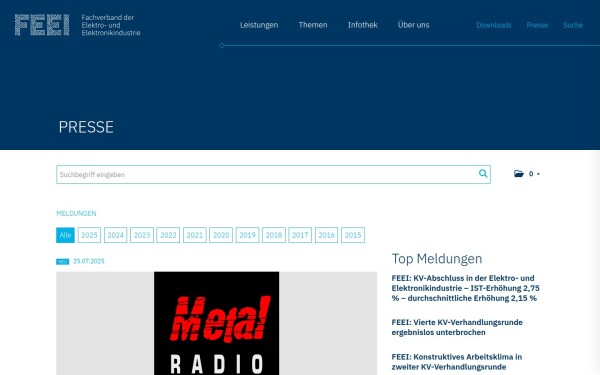Image resolution: width=600 pixels, height=375 pixels.
Task: Filter Meldungen by year 2021
Action: [x=194, y=235]
